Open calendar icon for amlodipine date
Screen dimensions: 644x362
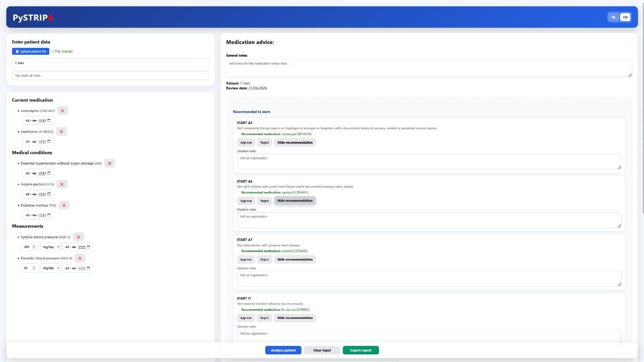click(x=49, y=120)
